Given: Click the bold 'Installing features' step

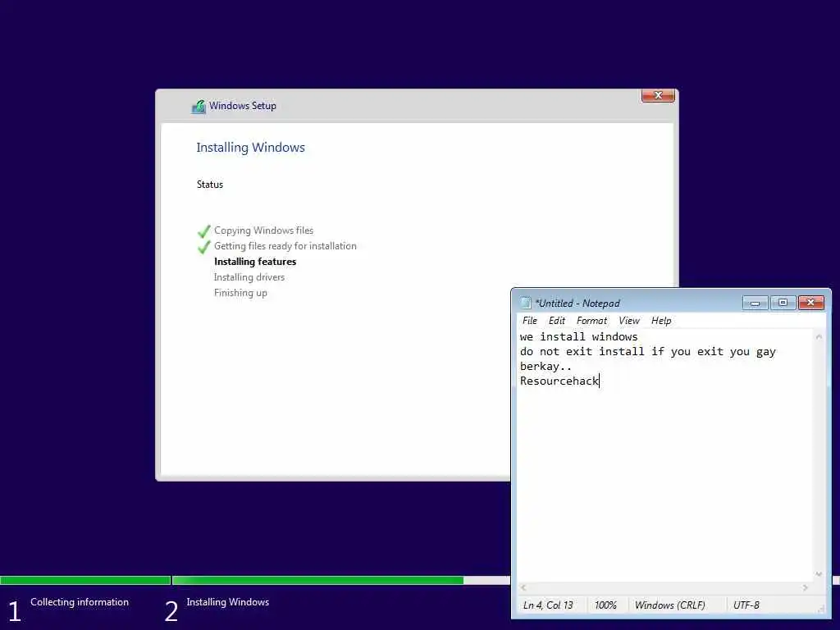Looking at the screenshot, I should pos(255,262).
